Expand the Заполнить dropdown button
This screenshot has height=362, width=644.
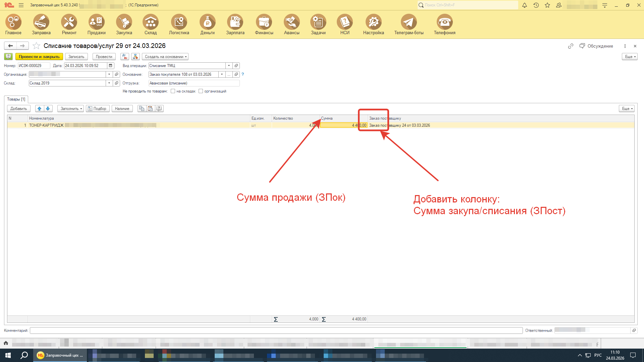(70, 109)
